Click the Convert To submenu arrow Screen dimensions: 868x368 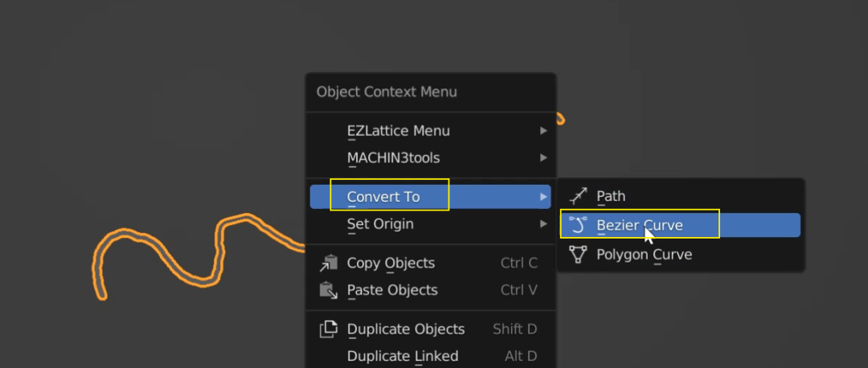[543, 196]
